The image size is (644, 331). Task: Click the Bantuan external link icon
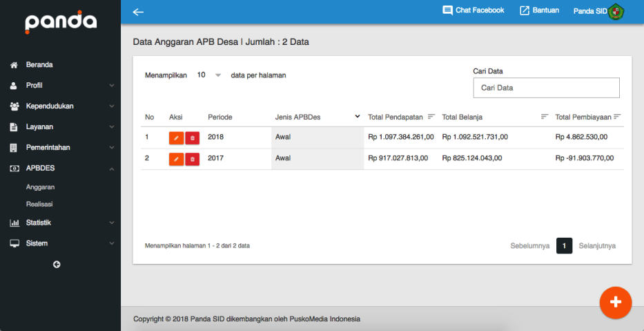click(x=525, y=10)
